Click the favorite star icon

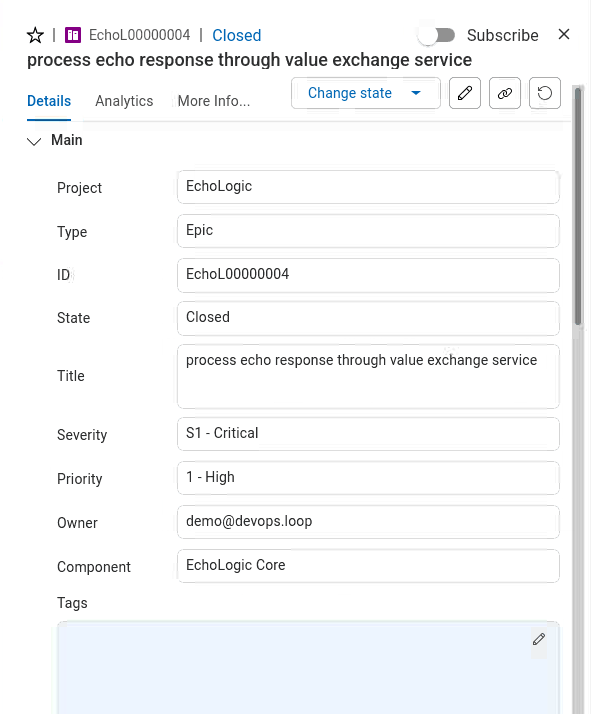(x=35, y=35)
